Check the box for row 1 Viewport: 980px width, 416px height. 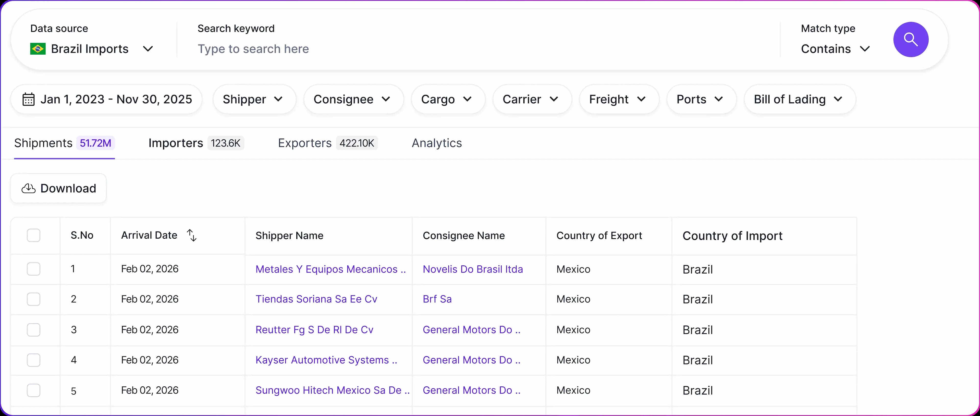pos(33,269)
